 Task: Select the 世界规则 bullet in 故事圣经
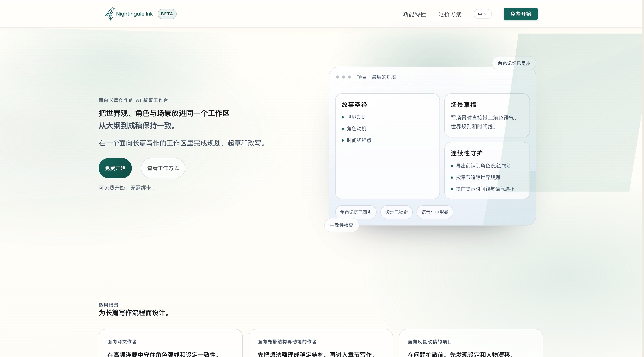tap(356, 117)
